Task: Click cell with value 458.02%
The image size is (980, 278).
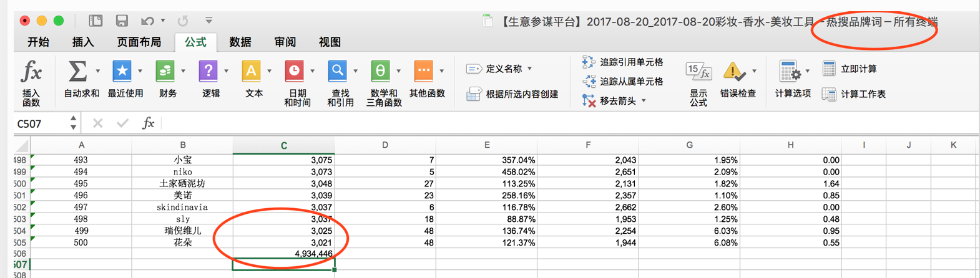Action: 486,171
